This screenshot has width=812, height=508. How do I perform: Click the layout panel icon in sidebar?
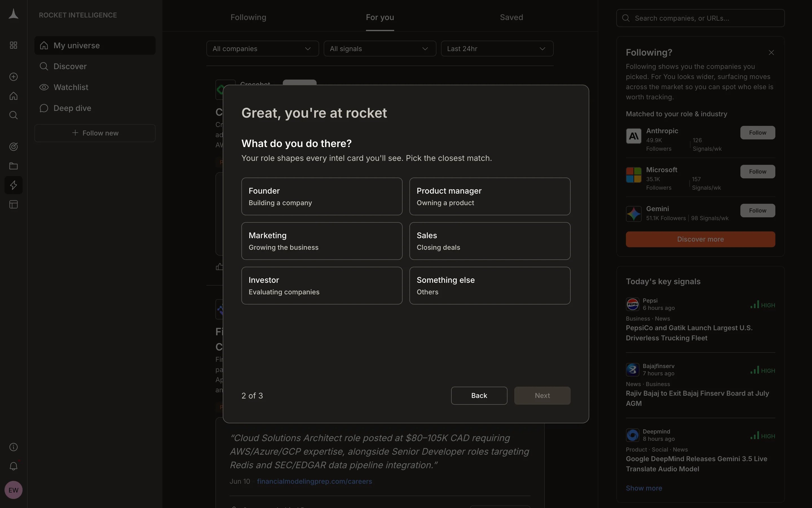click(x=14, y=204)
